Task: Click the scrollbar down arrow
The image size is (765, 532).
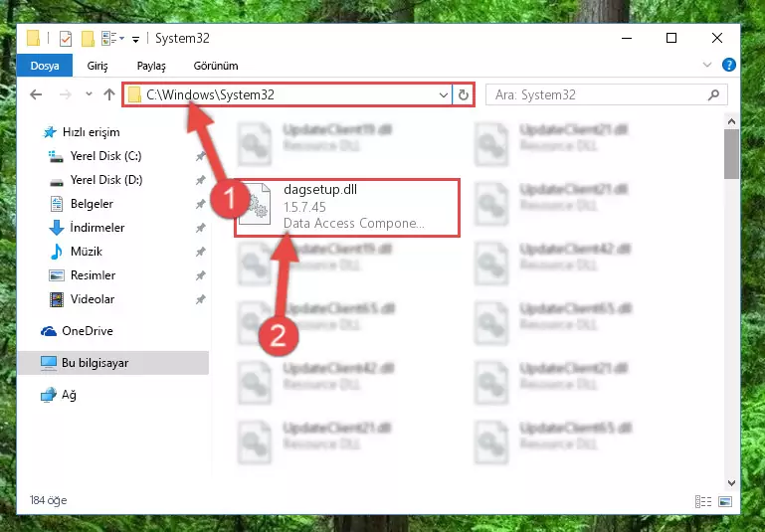Action: (x=731, y=483)
